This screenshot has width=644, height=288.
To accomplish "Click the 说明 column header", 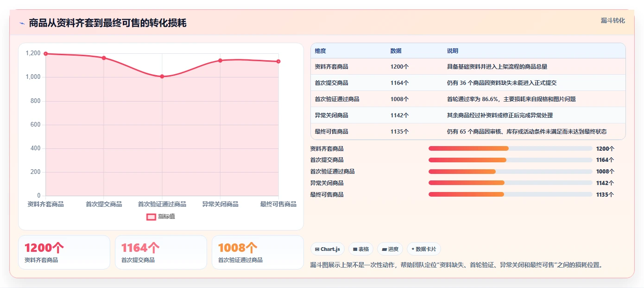I will pyautogui.click(x=453, y=51).
